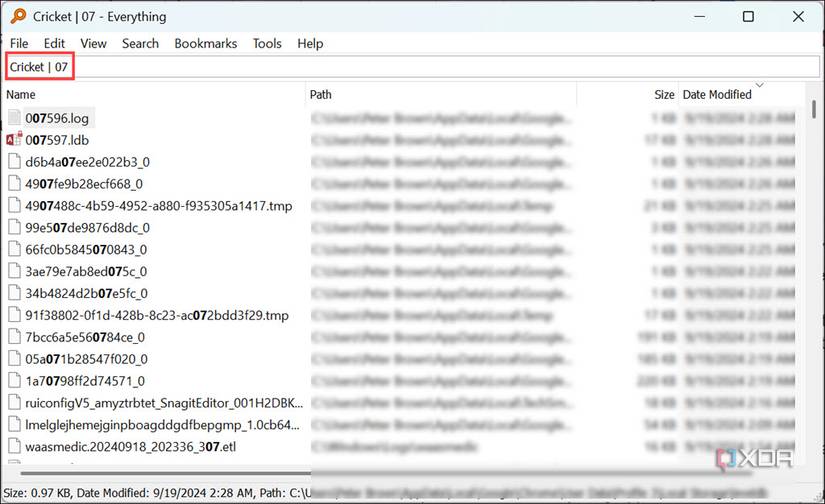Click the file icon of 4907fe9b28ecf668_0
825x504 pixels.
(14, 184)
